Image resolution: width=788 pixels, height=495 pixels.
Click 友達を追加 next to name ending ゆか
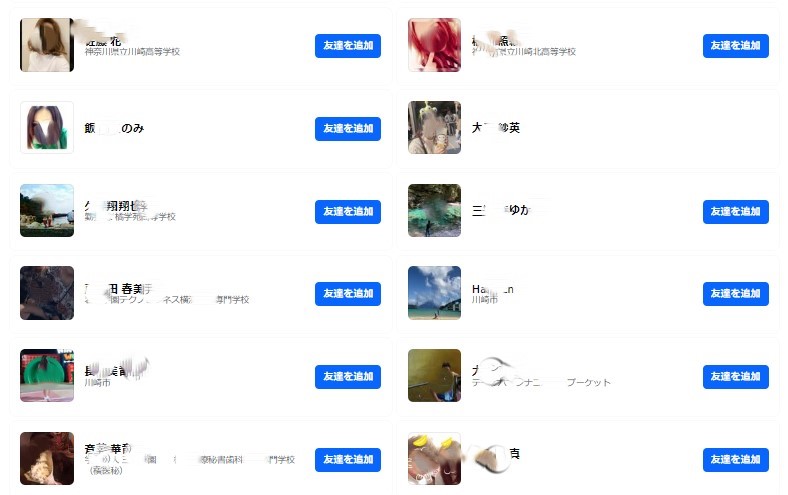736,212
